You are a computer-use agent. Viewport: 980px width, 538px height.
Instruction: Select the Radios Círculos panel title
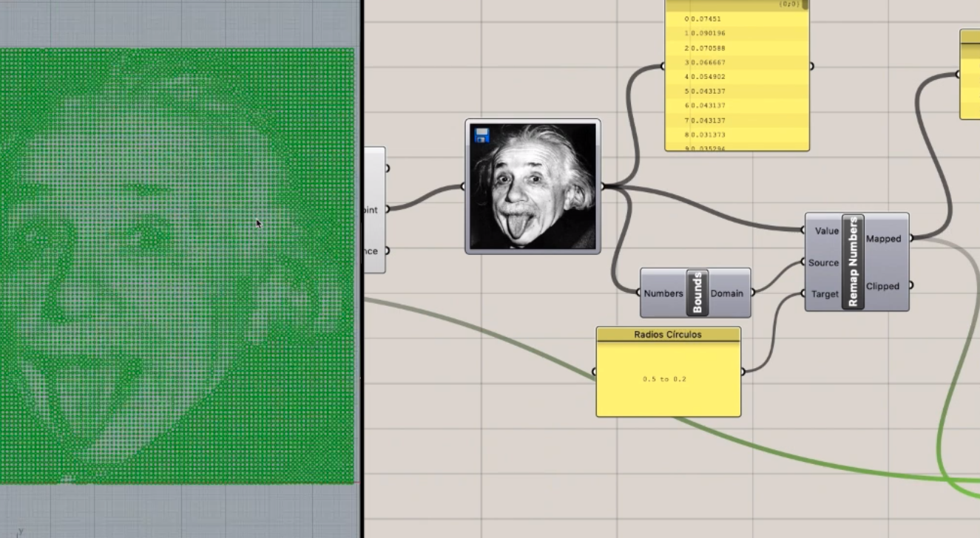[668, 335]
